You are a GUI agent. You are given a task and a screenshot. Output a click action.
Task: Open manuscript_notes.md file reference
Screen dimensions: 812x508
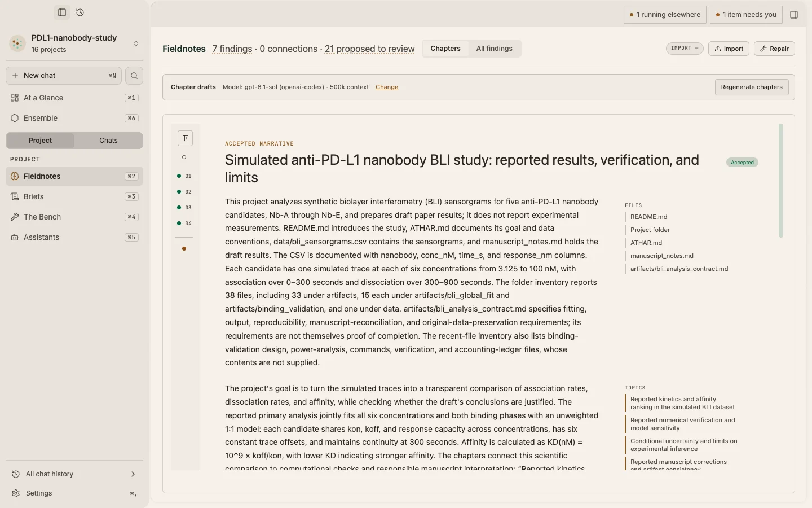tap(662, 256)
